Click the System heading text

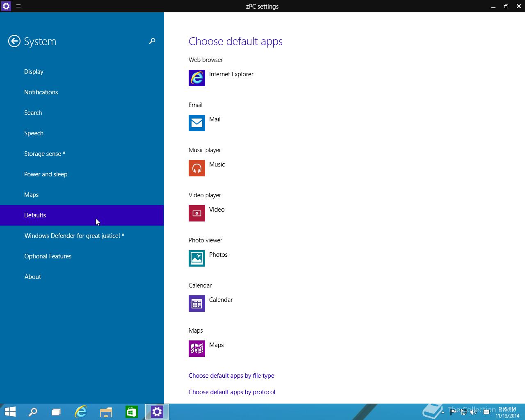click(x=40, y=41)
